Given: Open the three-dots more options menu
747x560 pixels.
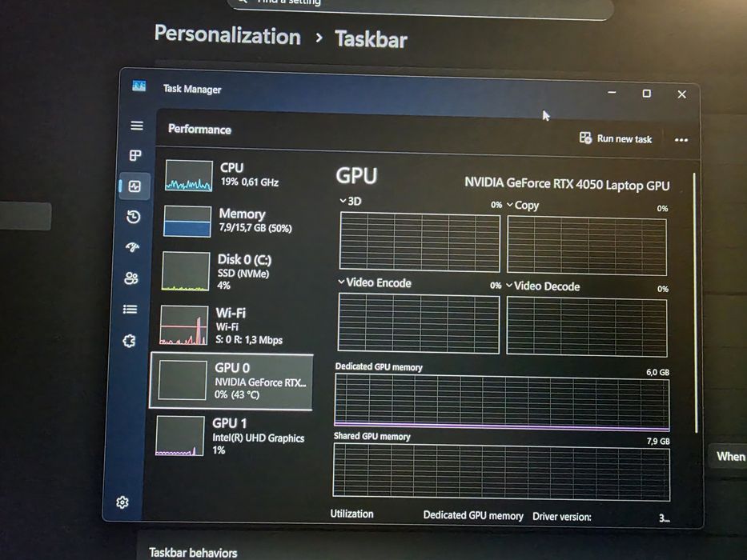Looking at the screenshot, I should pyautogui.click(x=681, y=140).
